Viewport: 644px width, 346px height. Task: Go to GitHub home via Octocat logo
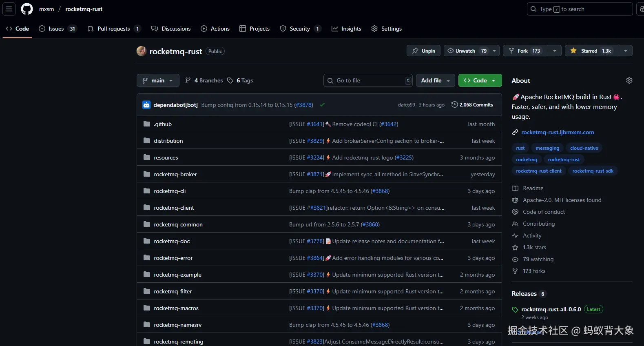click(27, 9)
